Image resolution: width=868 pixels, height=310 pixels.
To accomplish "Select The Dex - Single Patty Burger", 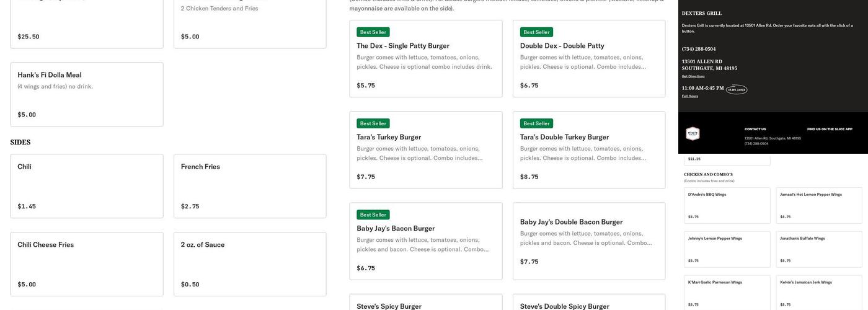I will 425,59.
